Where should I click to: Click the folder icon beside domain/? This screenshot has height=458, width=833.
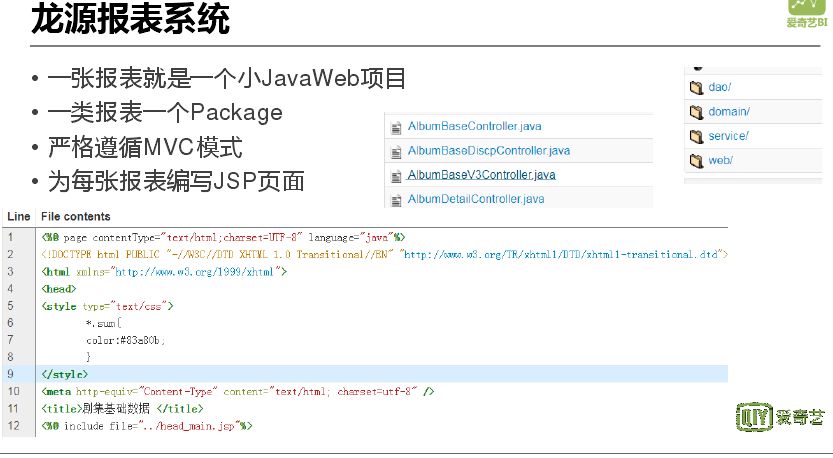[x=696, y=112]
